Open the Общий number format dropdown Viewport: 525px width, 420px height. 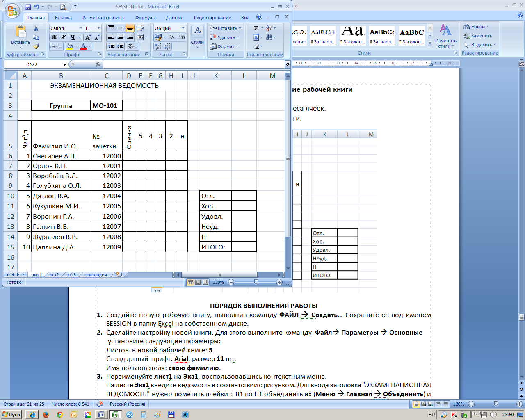[183, 28]
